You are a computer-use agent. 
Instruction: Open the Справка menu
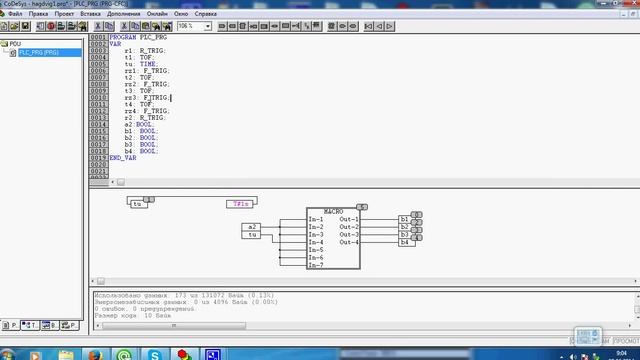pyautogui.click(x=205, y=13)
